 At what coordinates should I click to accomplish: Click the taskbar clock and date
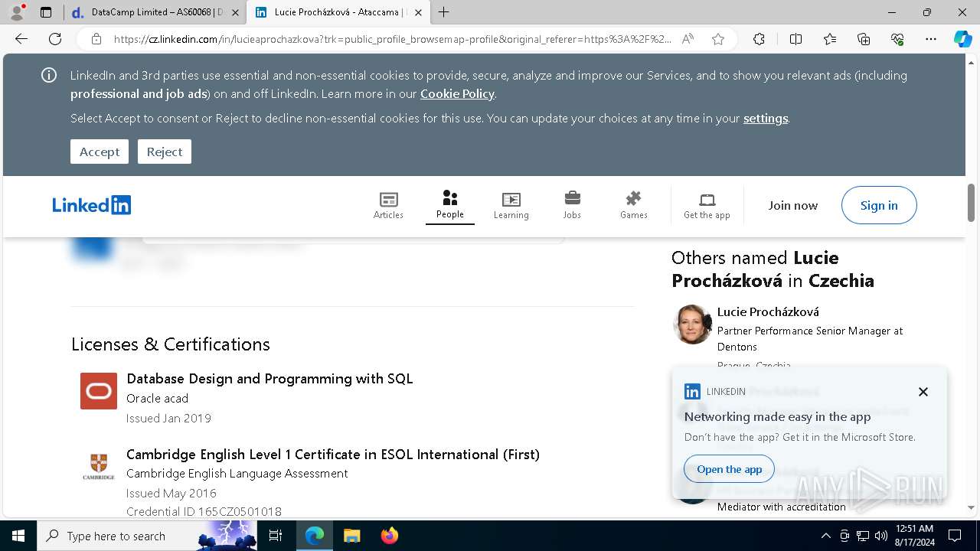914,536
